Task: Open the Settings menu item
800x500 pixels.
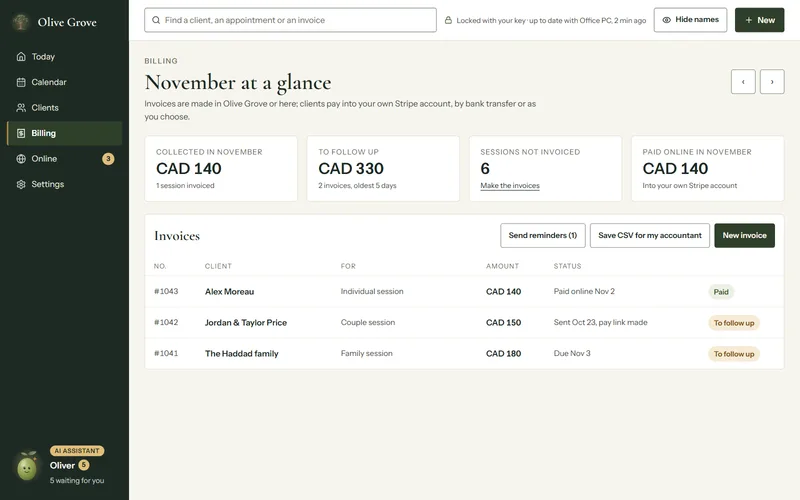Action: (64, 184)
